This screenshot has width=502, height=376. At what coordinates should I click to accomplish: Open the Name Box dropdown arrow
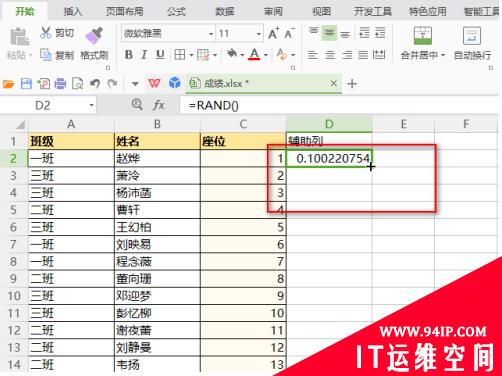[91, 106]
